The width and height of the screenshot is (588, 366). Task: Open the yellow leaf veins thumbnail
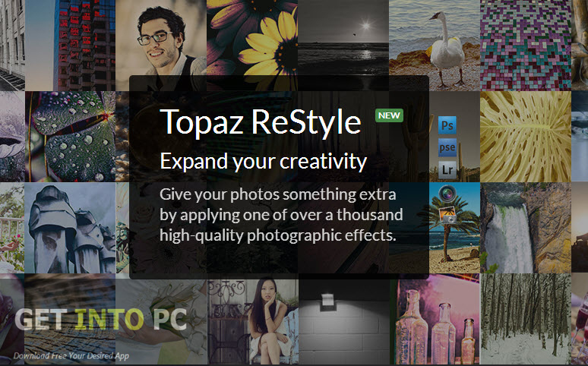coord(526,137)
